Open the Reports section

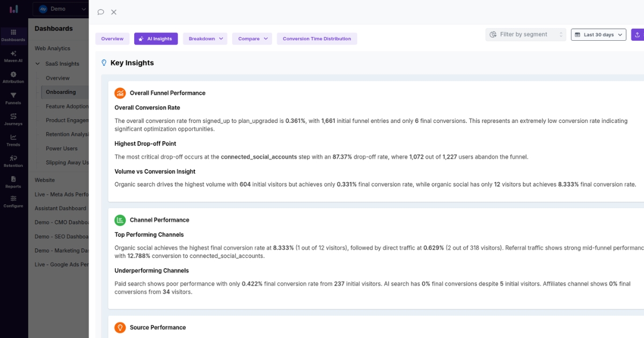(x=13, y=182)
